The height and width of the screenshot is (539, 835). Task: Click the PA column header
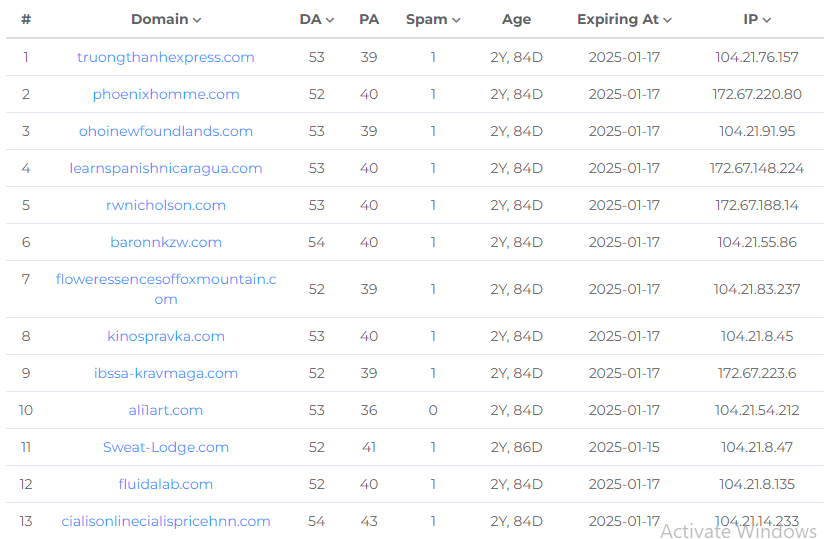click(x=369, y=19)
